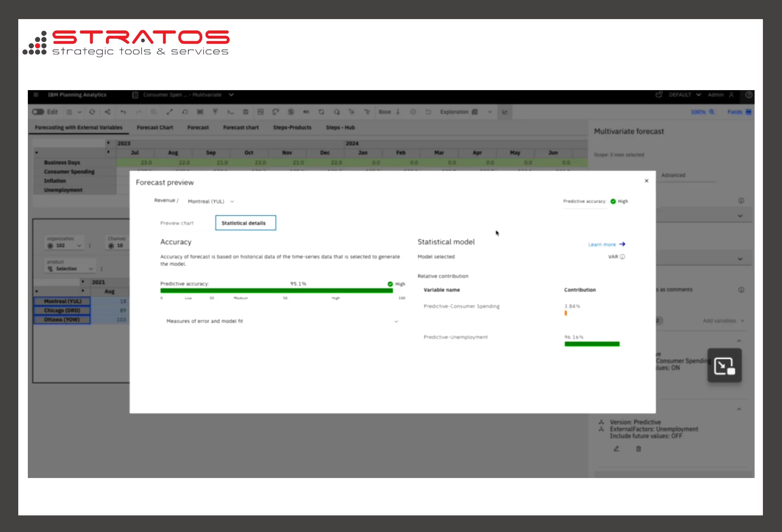782x532 pixels.
Task: Open the Montreal (YUL) dropdown in the preview
Action: tap(211, 201)
